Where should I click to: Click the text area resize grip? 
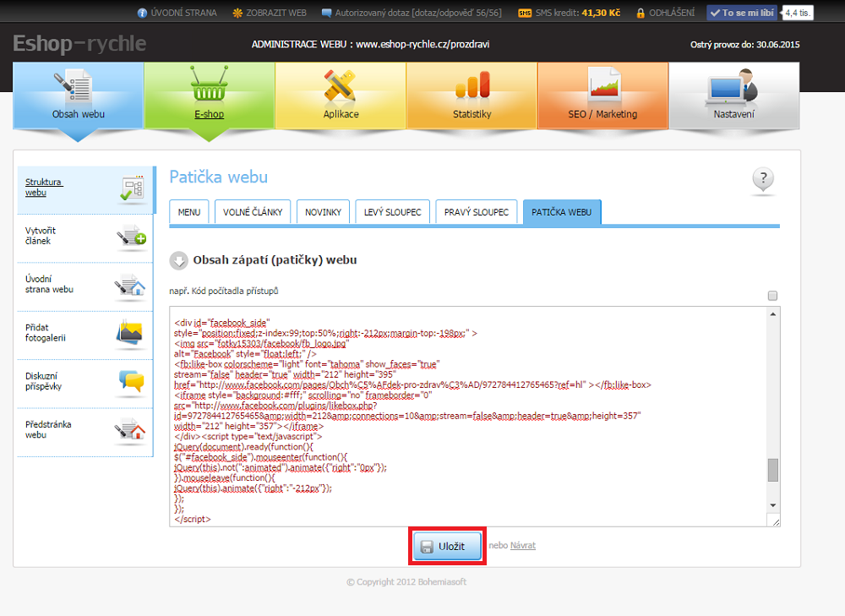[x=776, y=522]
